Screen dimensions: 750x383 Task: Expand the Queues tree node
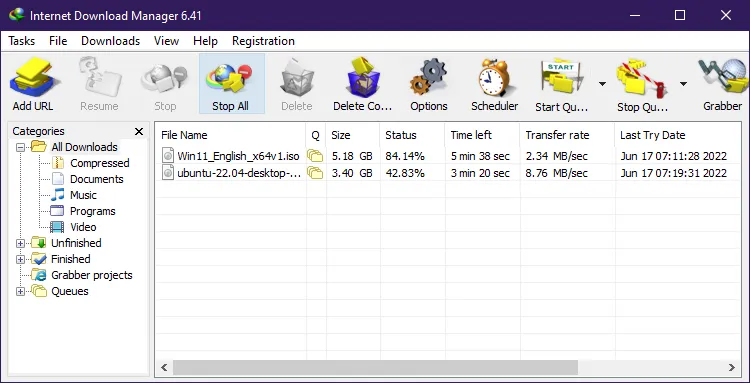click(20, 292)
